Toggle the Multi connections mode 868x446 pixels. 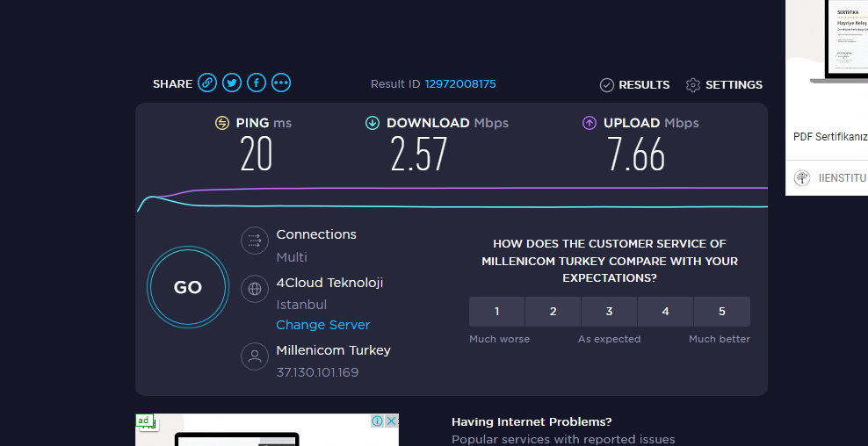click(x=292, y=257)
